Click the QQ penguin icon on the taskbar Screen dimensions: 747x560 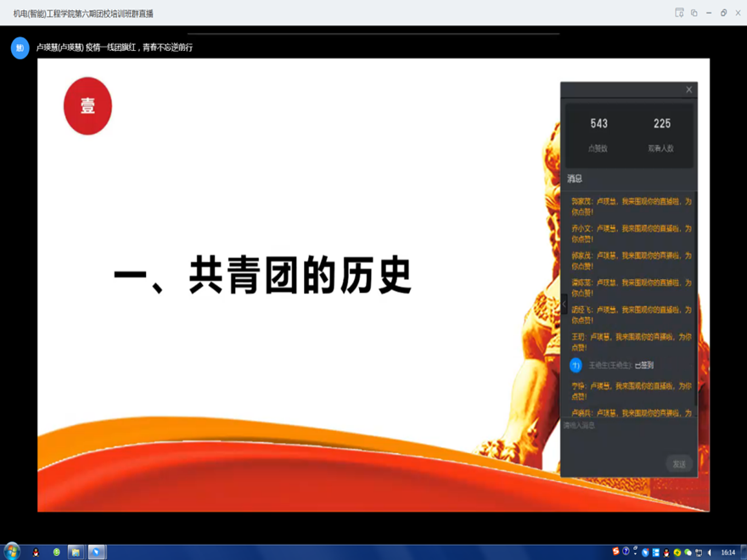pyautogui.click(x=36, y=552)
